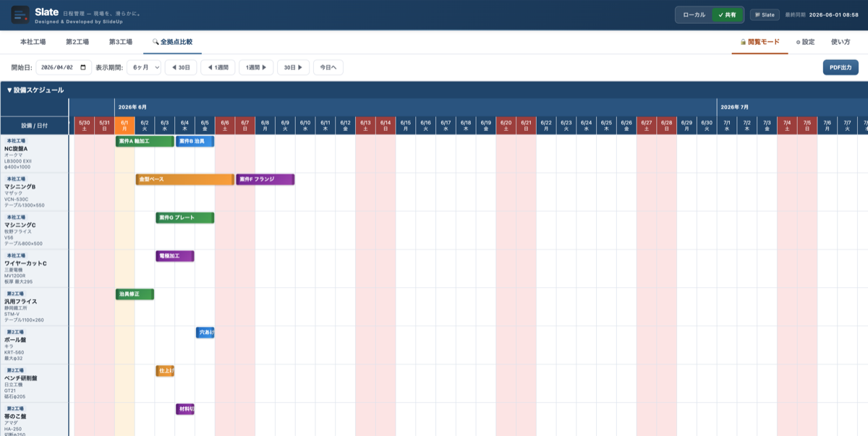Click the PDF出力 button
This screenshot has width=868, height=436.
coord(841,67)
